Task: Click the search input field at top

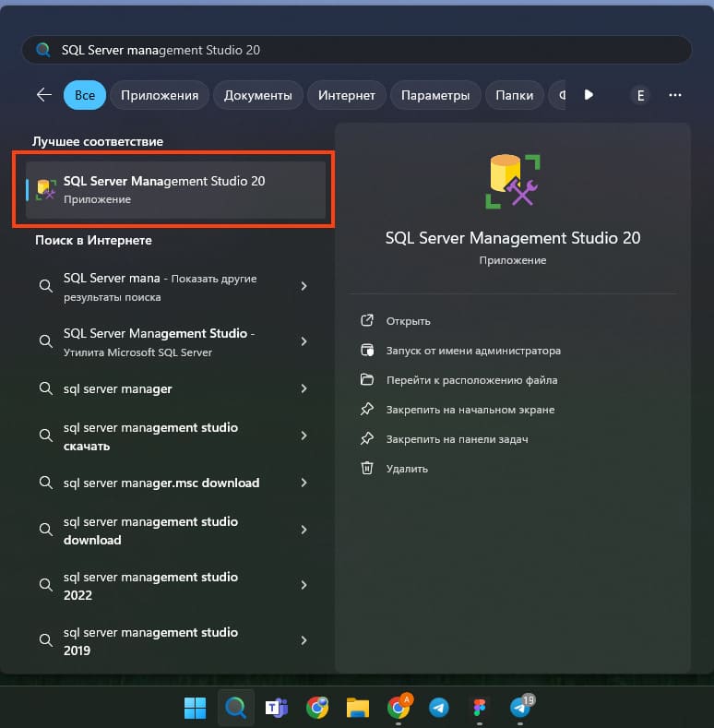Action: tap(356, 50)
